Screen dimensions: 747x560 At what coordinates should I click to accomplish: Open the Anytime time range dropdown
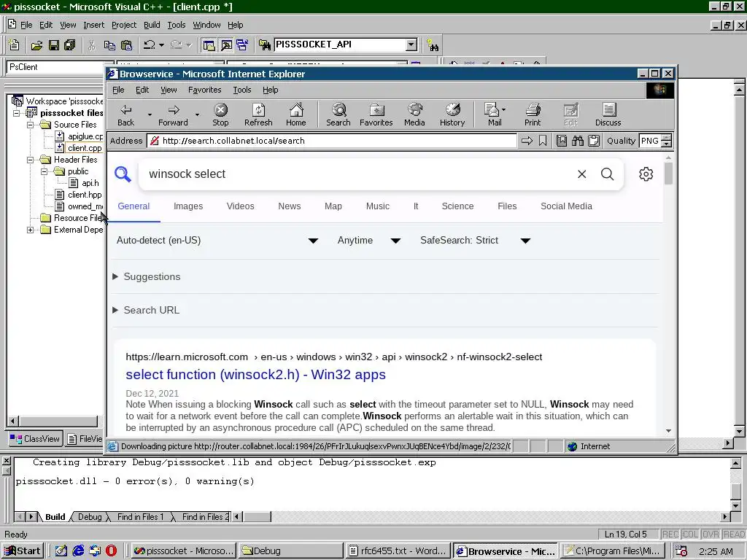[x=368, y=241]
